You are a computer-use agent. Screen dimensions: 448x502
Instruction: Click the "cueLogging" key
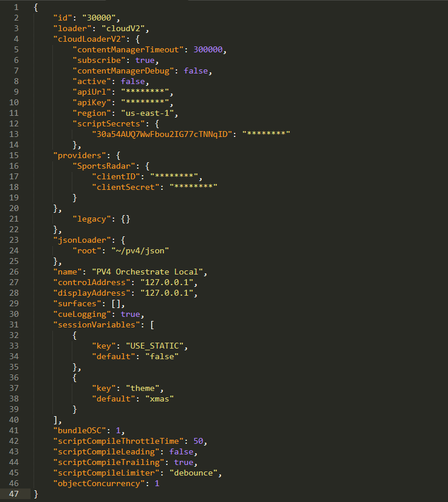pyautogui.click(x=82, y=314)
